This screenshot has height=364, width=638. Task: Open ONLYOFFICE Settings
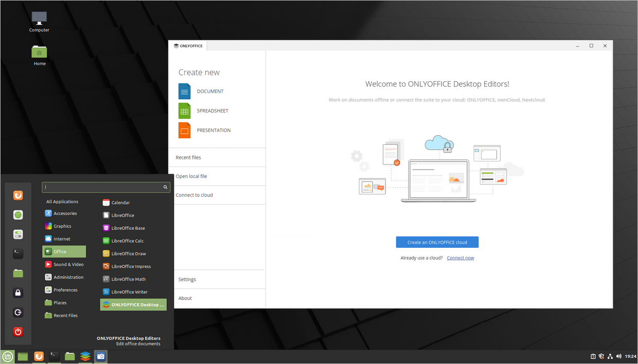click(187, 279)
